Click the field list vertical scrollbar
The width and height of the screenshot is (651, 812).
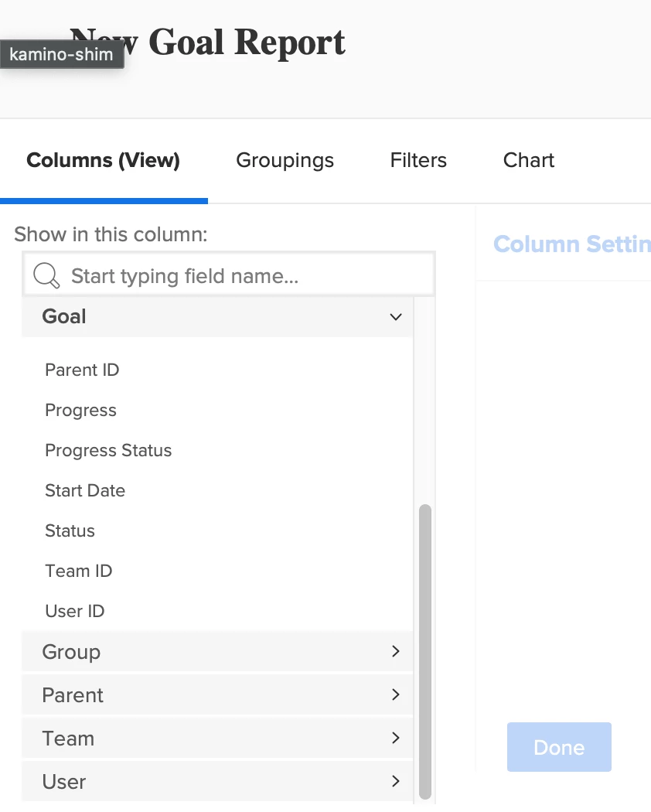pos(424,650)
